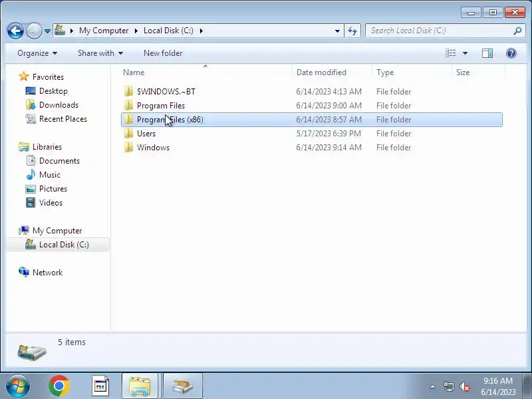The width and height of the screenshot is (532, 399).
Task: Change your view icon in toolbar
Action: coord(451,53)
